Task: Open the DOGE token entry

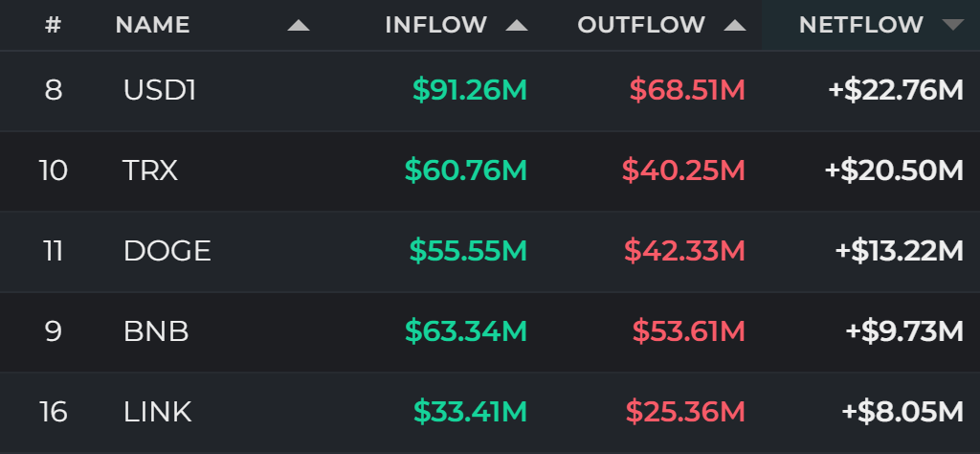Action: click(x=167, y=251)
